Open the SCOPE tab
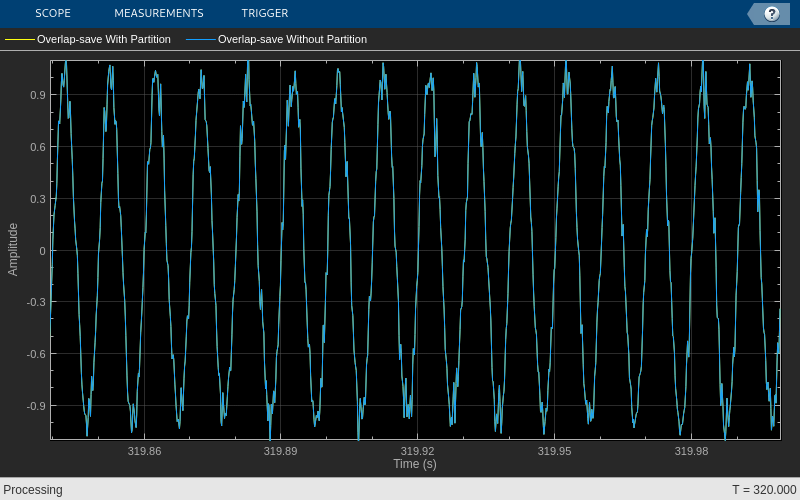The image size is (800, 500). 53,13
